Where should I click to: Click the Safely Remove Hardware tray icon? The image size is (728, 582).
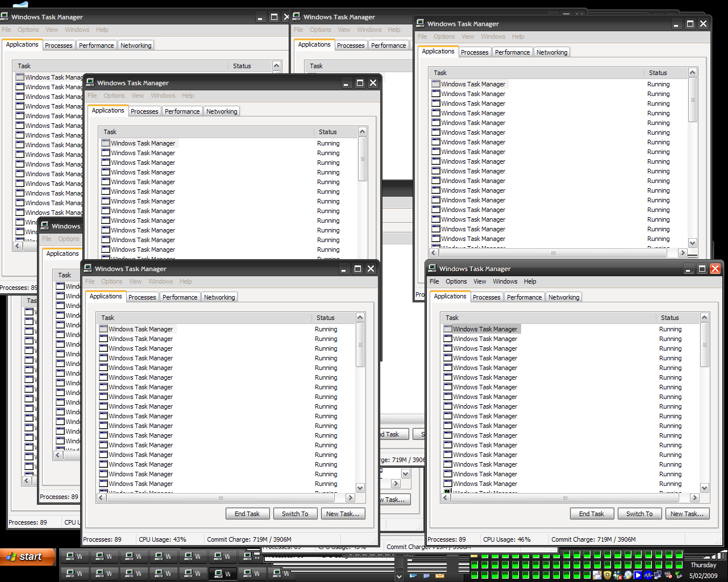tap(679, 575)
